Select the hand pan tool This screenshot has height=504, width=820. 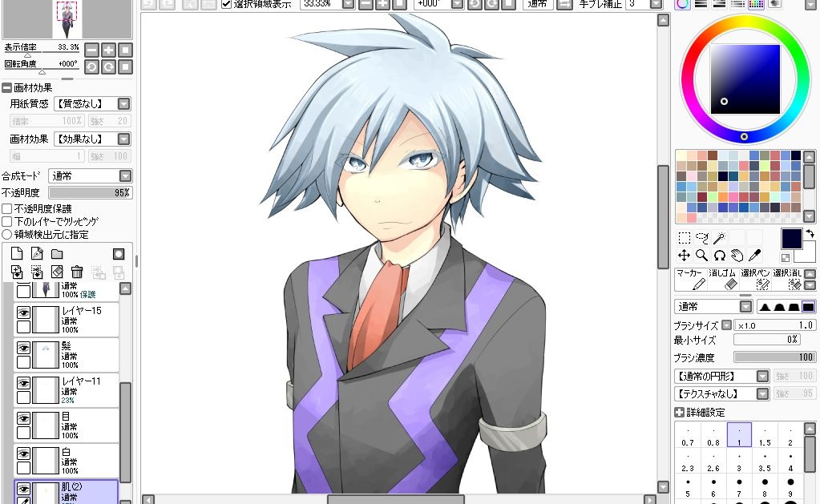coord(737,256)
